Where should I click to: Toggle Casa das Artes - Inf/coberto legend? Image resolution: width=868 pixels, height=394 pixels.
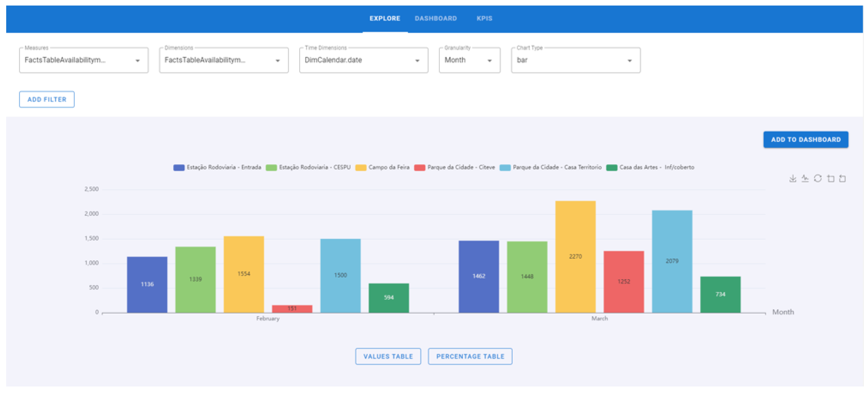650,167
